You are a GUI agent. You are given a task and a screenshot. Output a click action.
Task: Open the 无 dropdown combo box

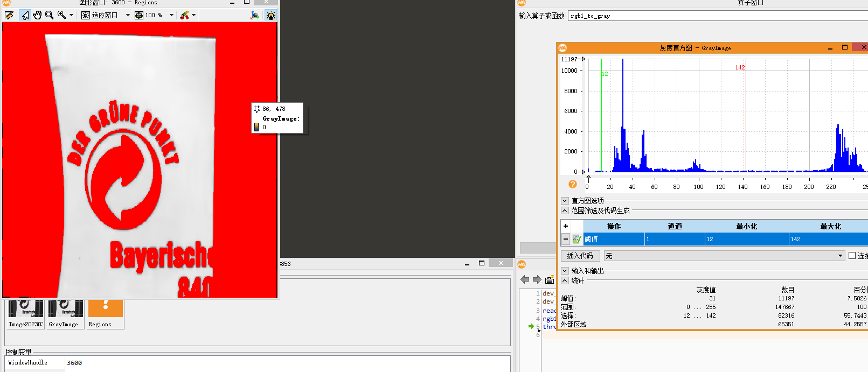[724, 256]
